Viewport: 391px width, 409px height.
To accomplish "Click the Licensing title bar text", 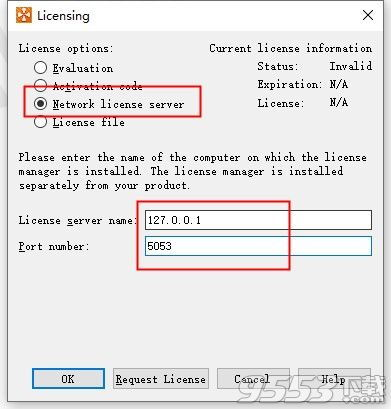I will pos(63,16).
